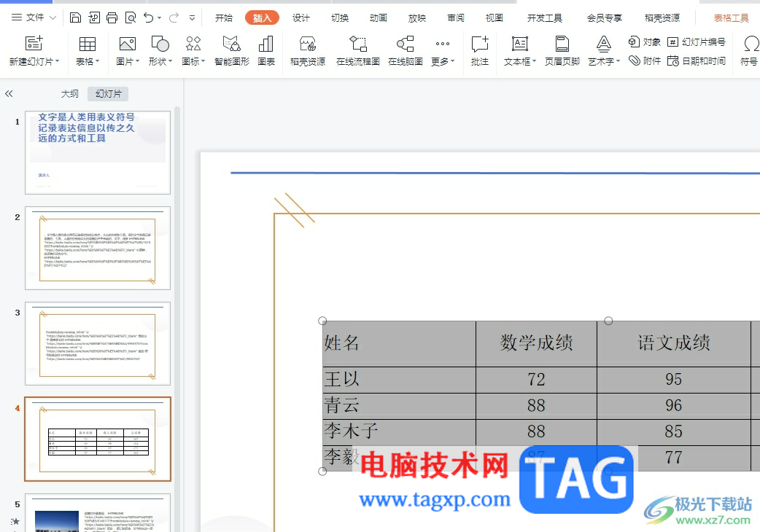The image size is (760, 532).
Task: Add a 批注 comment
Action: click(480, 51)
